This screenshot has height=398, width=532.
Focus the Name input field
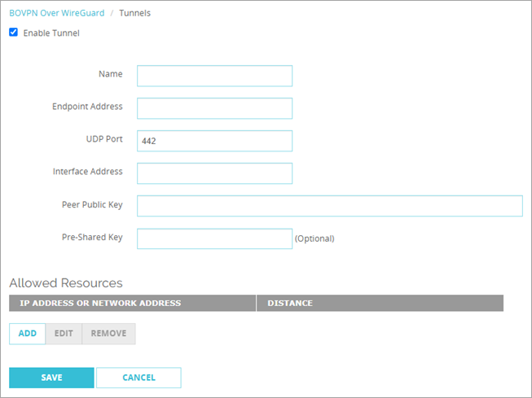click(x=214, y=76)
